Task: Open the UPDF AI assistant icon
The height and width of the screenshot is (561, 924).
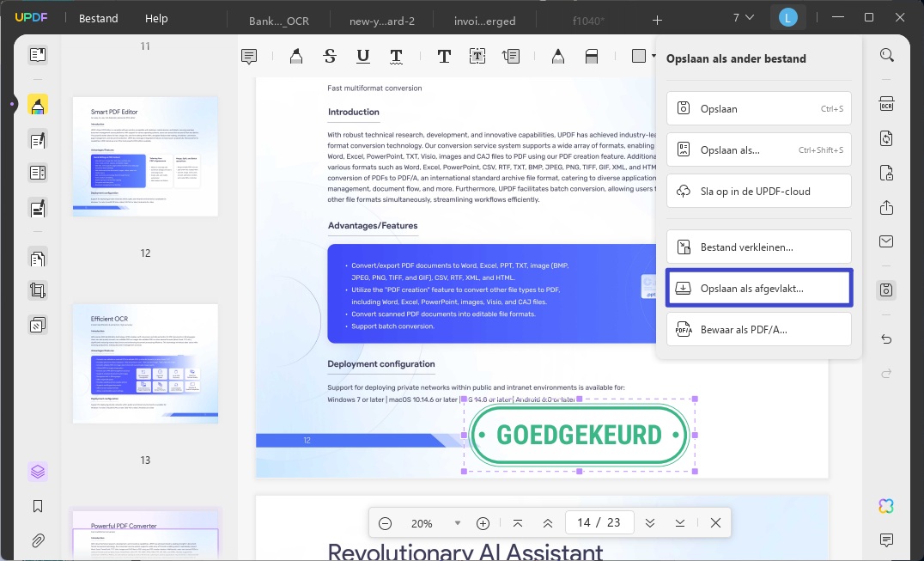Action: [x=886, y=506]
